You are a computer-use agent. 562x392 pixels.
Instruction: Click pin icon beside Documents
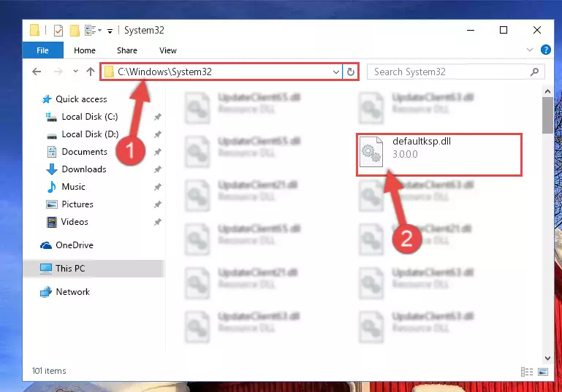click(158, 152)
